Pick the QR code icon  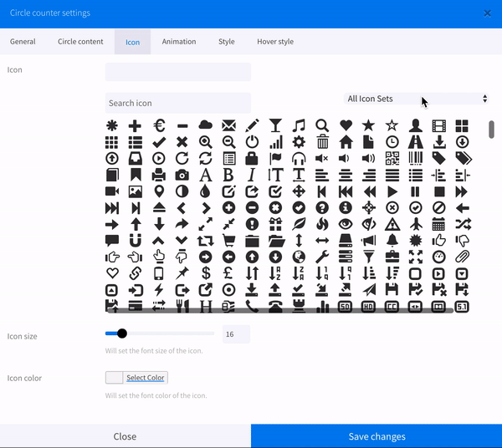click(392, 158)
